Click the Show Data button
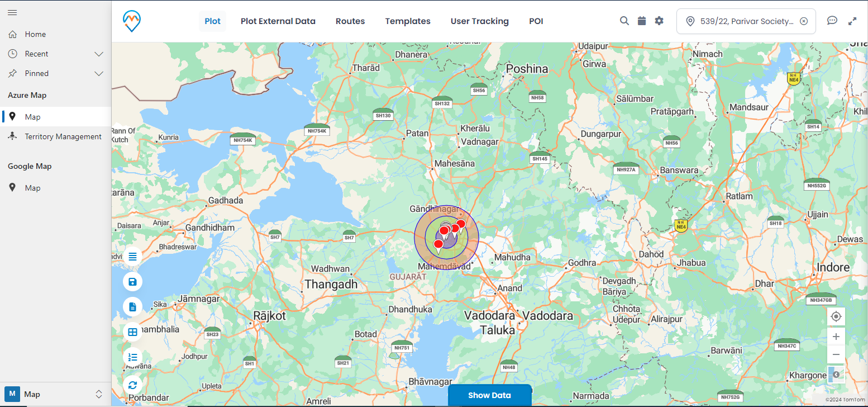This screenshot has height=407, width=868. tap(490, 395)
